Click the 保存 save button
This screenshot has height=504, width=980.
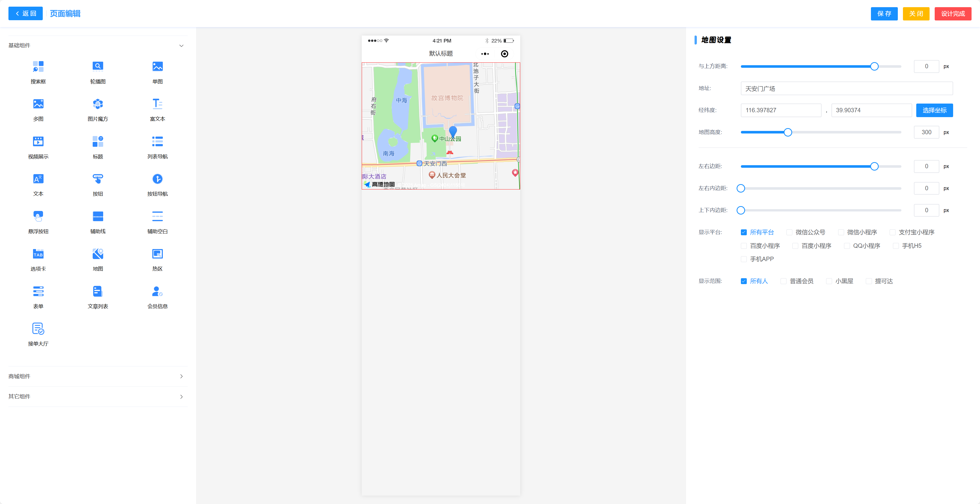[x=884, y=14]
